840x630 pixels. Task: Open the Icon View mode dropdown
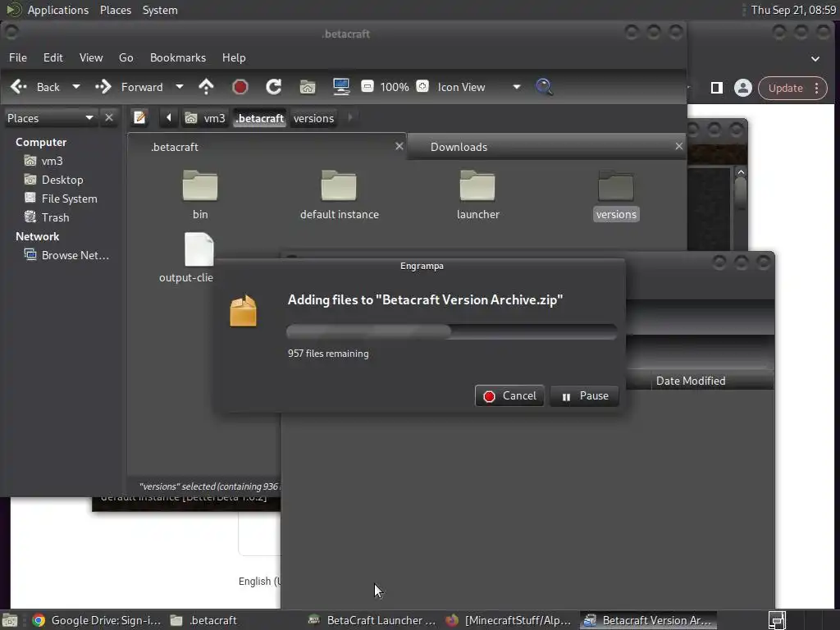pos(478,87)
